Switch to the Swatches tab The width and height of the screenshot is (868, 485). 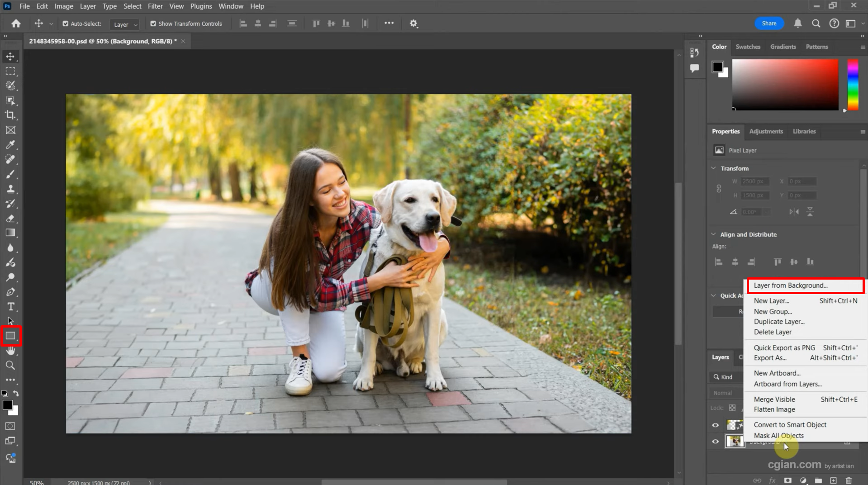click(748, 47)
